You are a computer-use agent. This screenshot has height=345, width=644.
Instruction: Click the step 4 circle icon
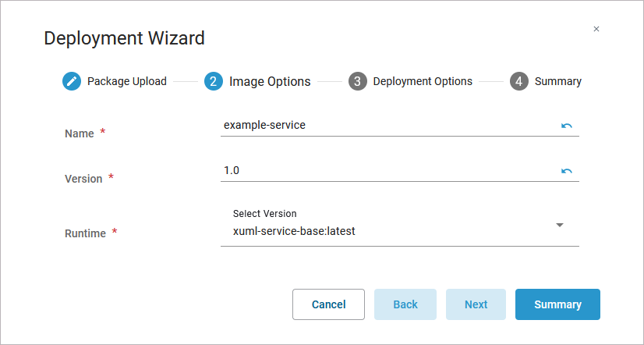point(519,81)
